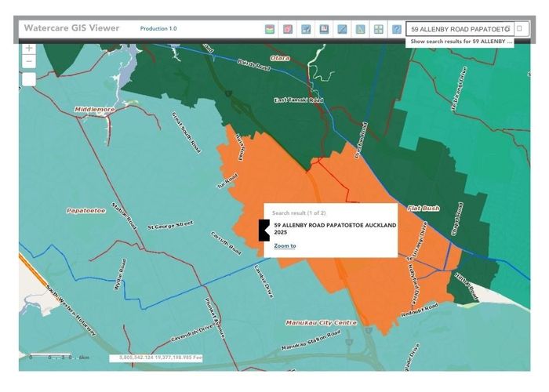Zoom in with the plus button
This screenshot has width=549, height=392.
(x=29, y=49)
